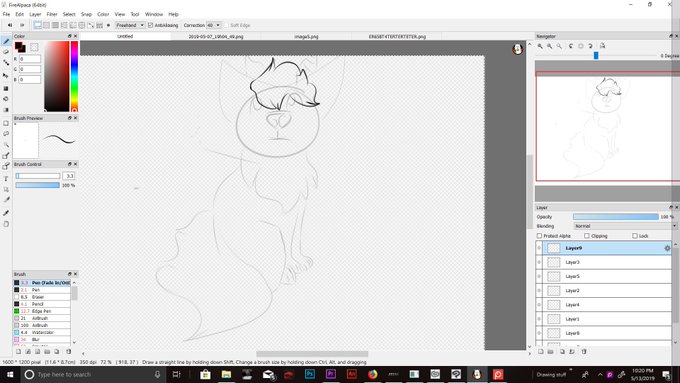Image resolution: width=680 pixels, height=383 pixels.
Task: Adjust the layer Opacity slider
Action: pos(615,216)
